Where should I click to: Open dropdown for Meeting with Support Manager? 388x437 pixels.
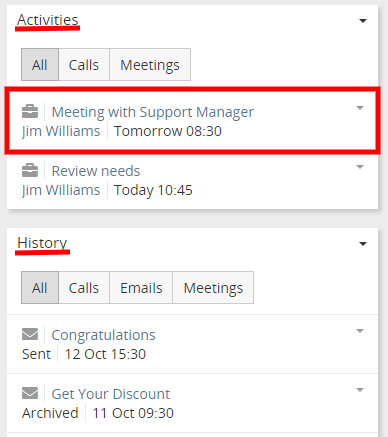click(360, 108)
